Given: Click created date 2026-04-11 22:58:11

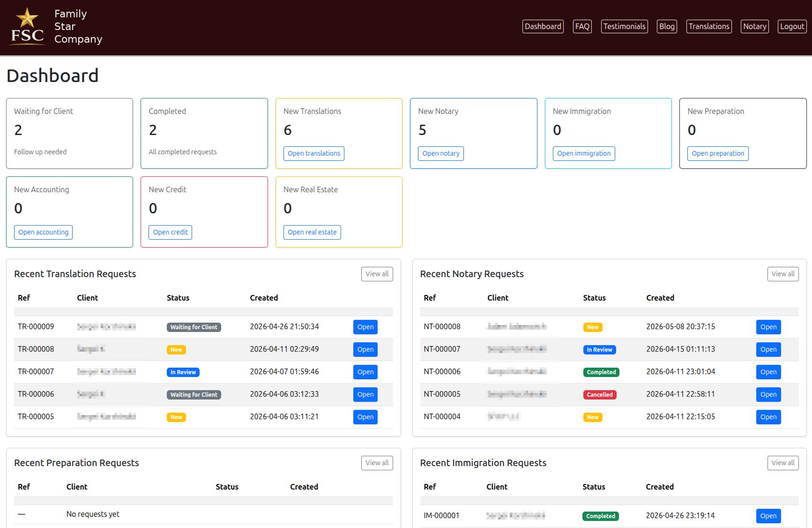Looking at the screenshot, I should point(681,394).
